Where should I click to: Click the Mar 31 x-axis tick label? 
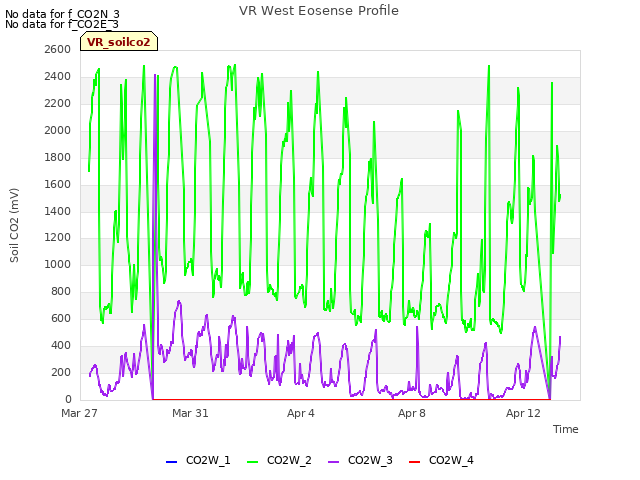[x=190, y=413]
